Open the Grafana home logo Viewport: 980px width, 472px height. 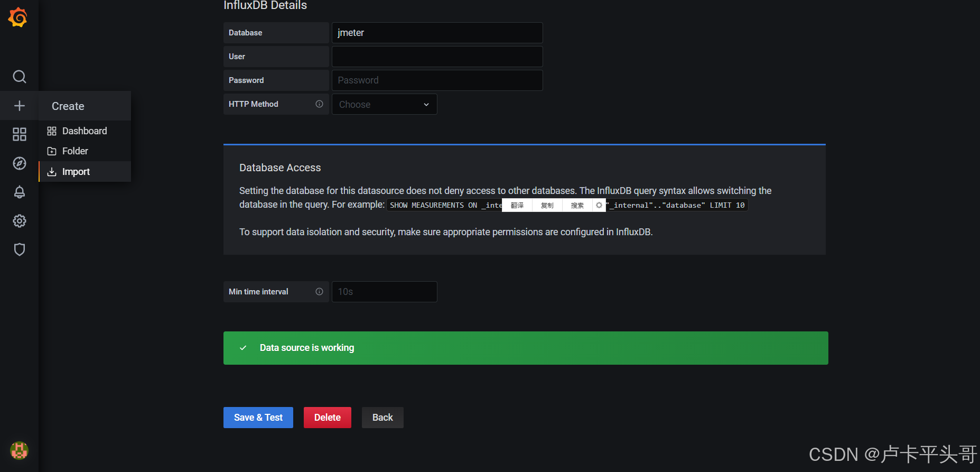pos(18,17)
